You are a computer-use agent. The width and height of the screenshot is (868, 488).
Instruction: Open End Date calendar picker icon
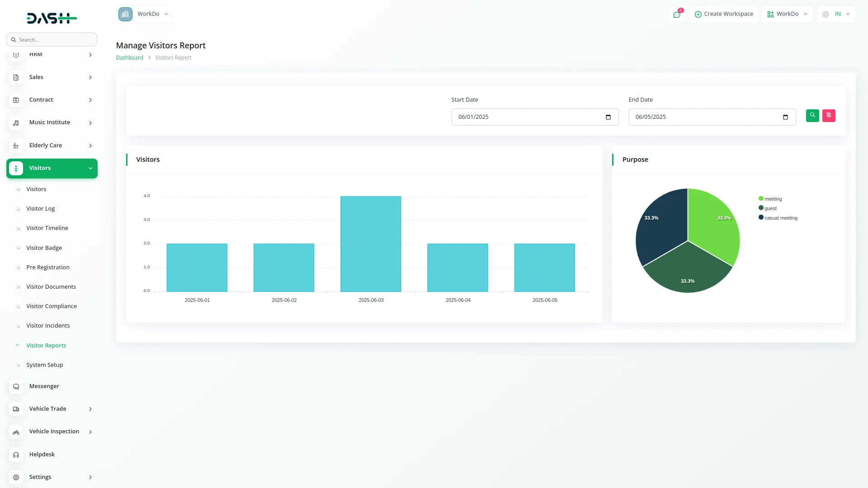coord(785,117)
